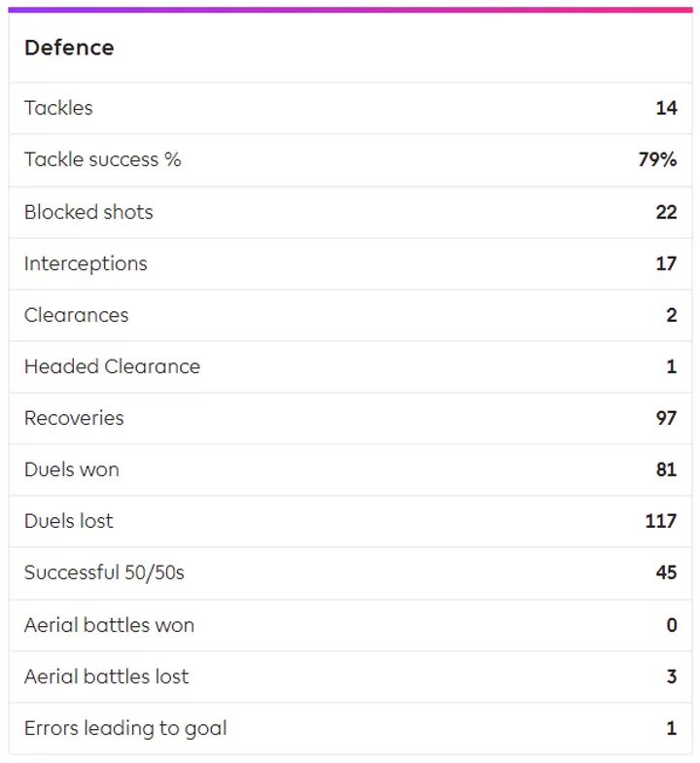Select the Errors leading to goal label
Viewport: 700px width, 763px height.
[125, 728]
